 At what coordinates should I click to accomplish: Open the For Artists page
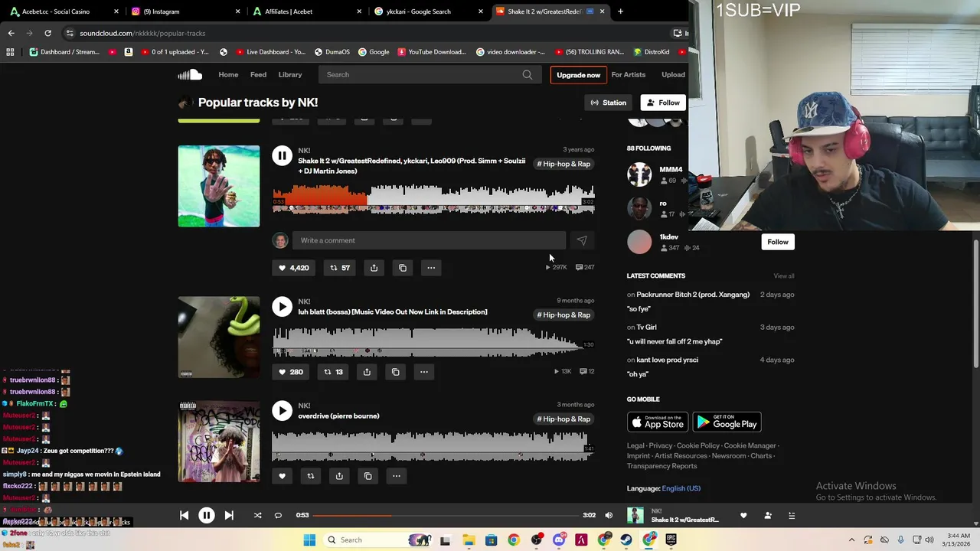(628, 74)
